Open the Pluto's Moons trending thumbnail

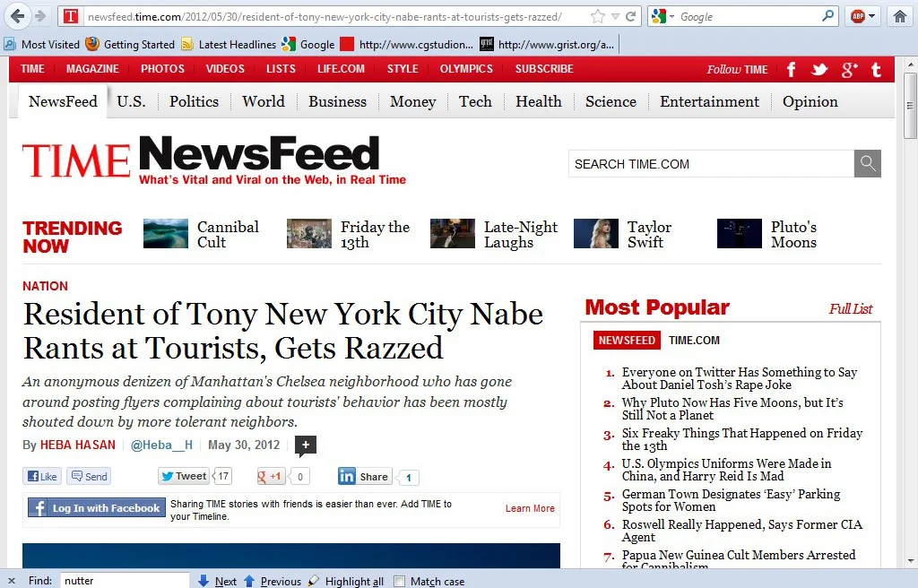click(739, 234)
